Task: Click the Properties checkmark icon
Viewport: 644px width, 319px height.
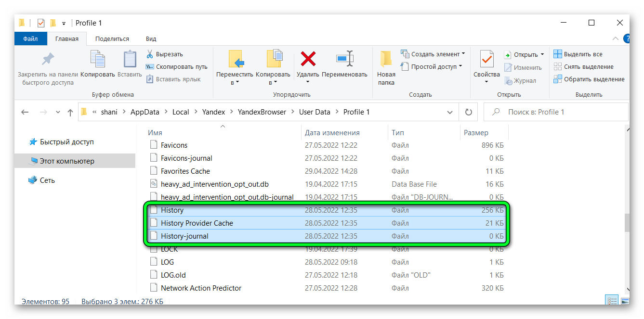Action: (x=486, y=59)
